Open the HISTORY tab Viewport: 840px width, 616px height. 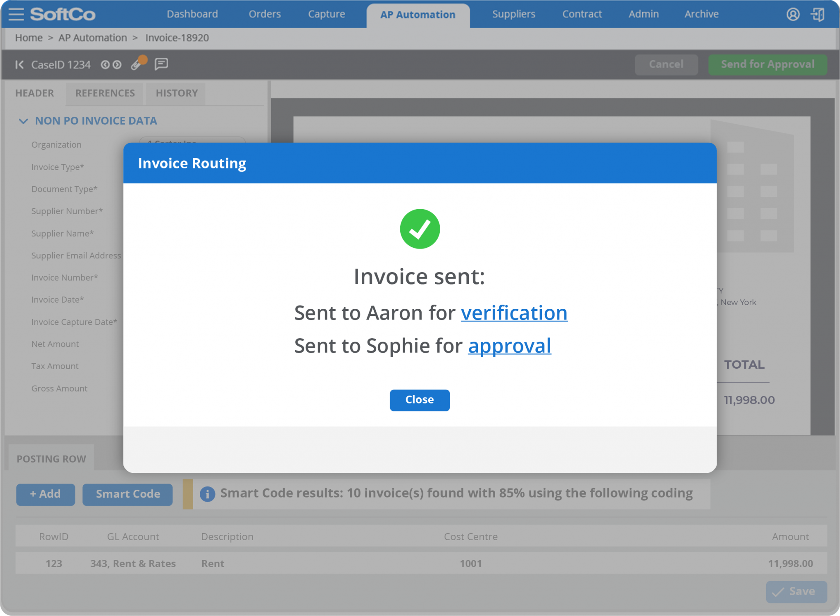(176, 93)
